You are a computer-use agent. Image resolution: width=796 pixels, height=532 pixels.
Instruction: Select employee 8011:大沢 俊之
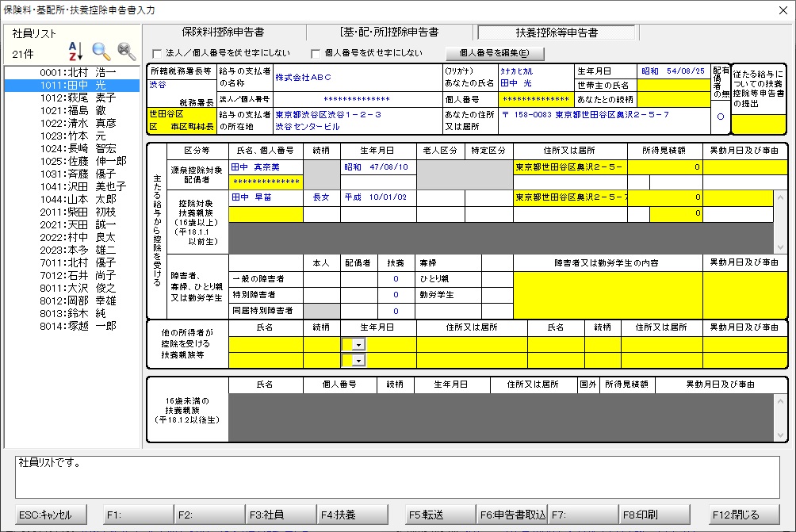pyautogui.click(x=72, y=289)
